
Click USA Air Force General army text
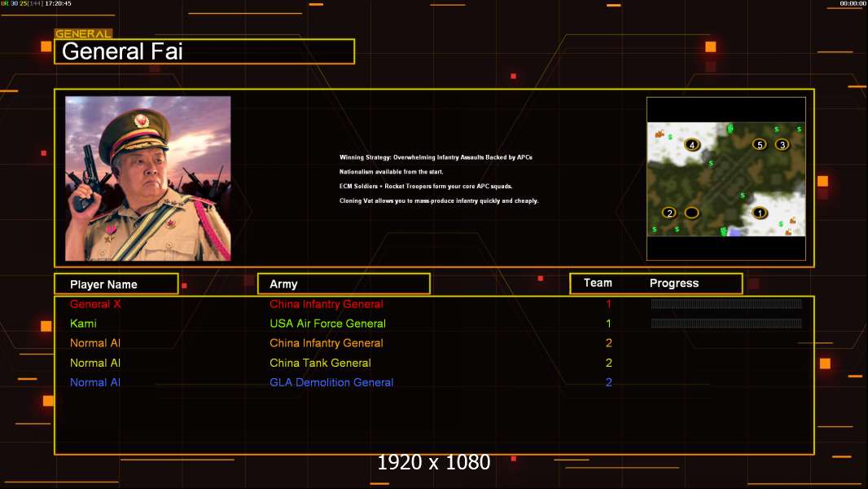pos(327,324)
